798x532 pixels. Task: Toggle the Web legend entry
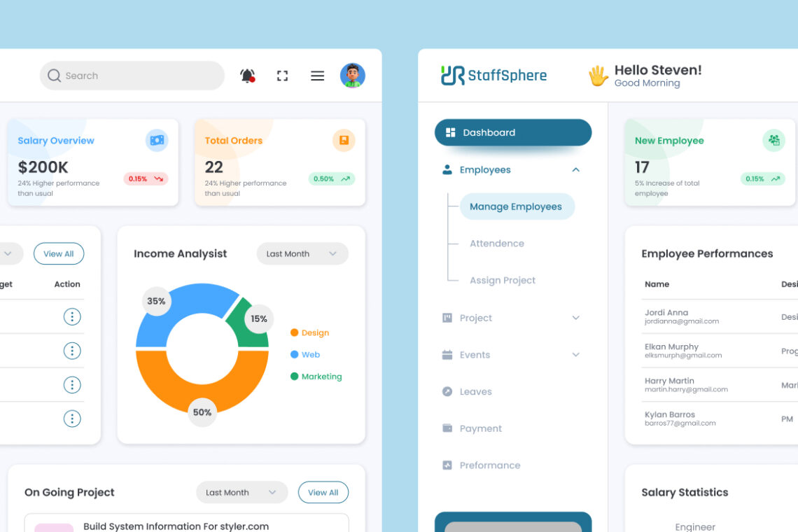(x=304, y=354)
